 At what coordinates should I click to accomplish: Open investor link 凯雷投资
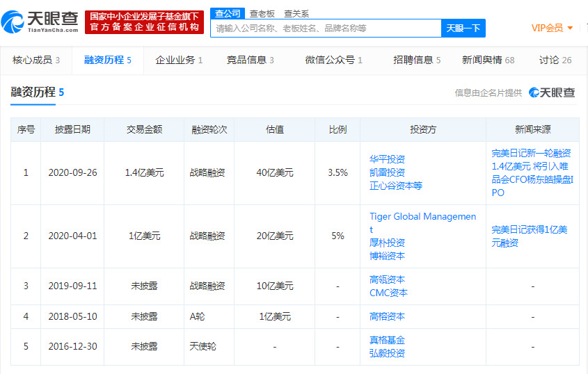point(387,172)
